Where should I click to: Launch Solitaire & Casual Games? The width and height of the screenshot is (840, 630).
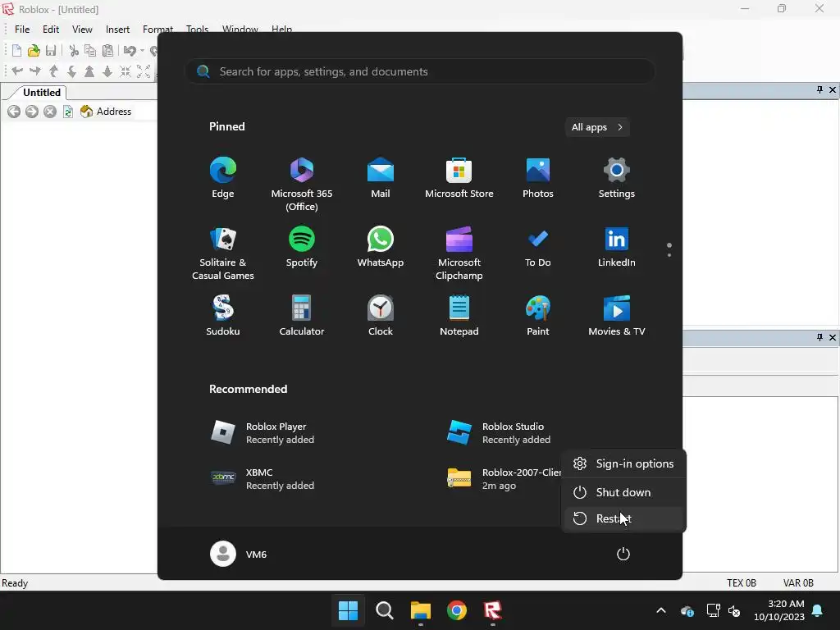tap(223, 253)
